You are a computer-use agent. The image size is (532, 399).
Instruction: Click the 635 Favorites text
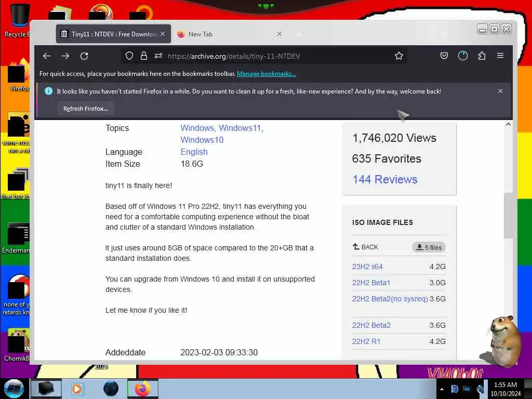tap(387, 158)
